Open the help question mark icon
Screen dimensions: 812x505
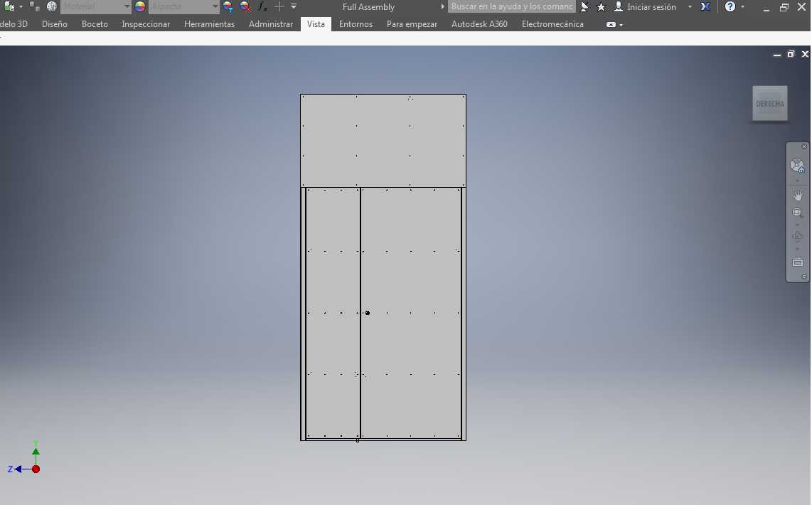(730, 6)
